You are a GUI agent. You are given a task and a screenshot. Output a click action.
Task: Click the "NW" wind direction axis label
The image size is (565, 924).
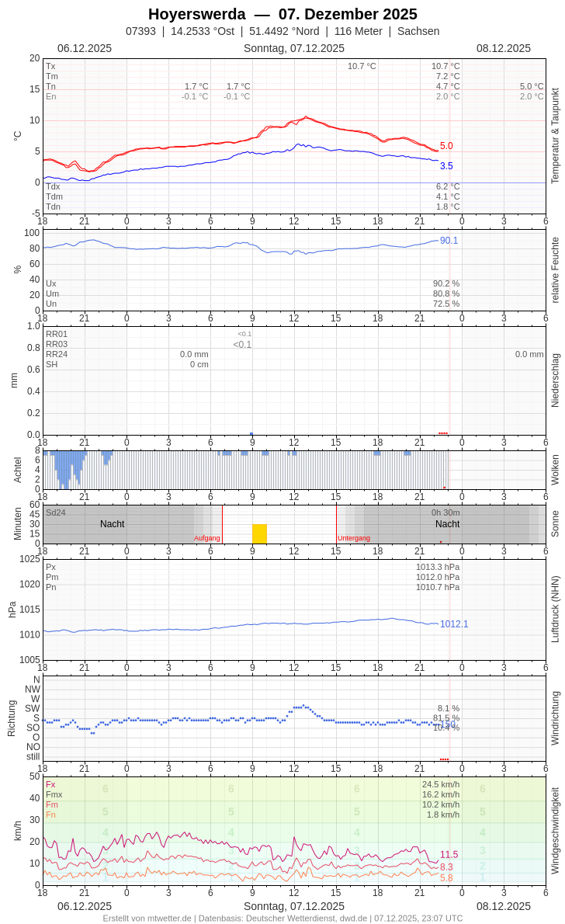33,690
